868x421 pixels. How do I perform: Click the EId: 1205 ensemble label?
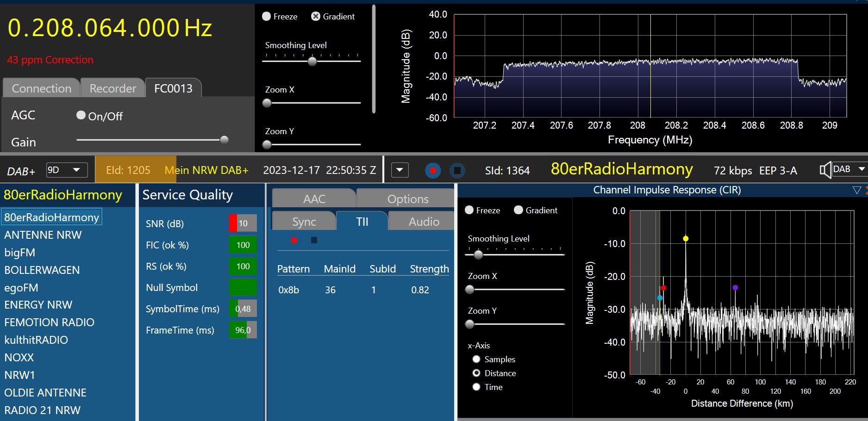coord(128,170)
